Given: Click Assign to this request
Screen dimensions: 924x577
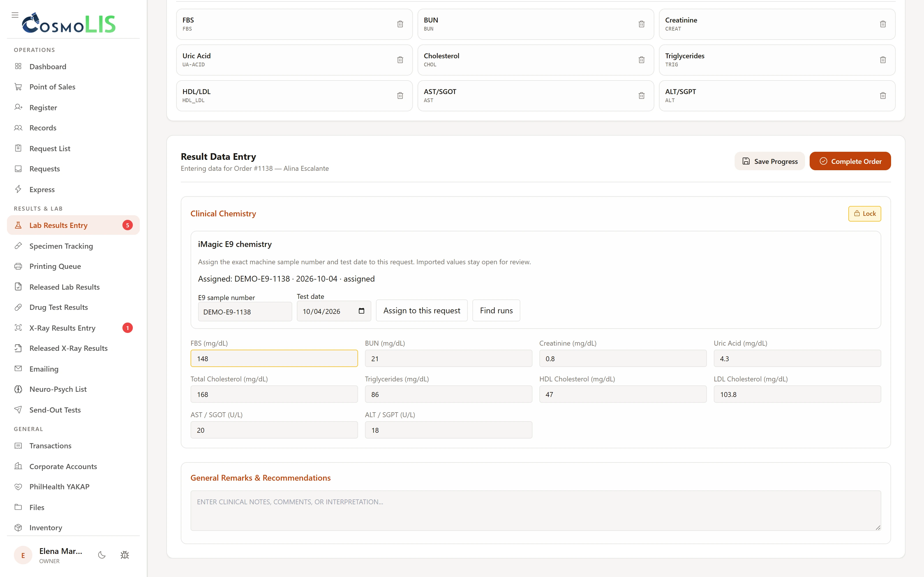Looking at the screenshot, I should [422, 310].
